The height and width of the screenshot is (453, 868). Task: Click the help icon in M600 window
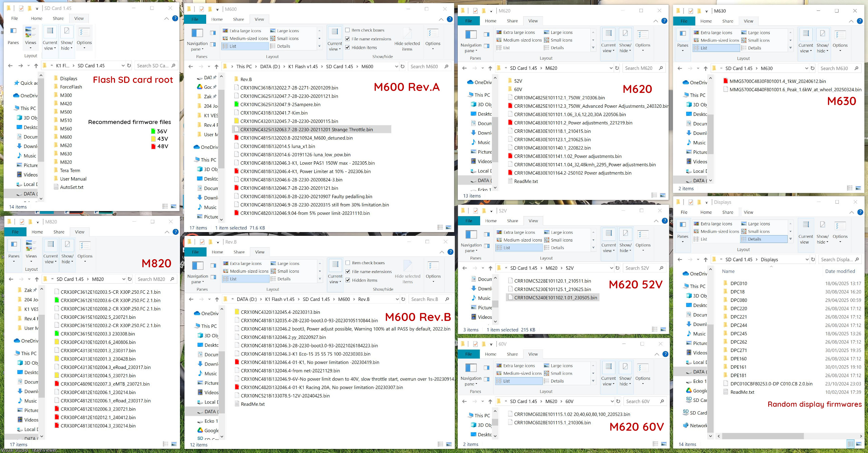click(x=450, y=19)
